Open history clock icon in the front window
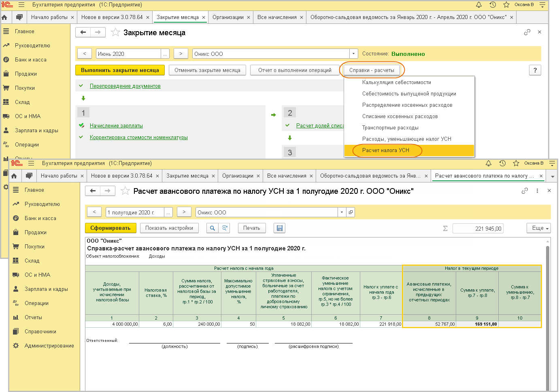Viewport: 559px width, 392px height. tap(502, 163)
